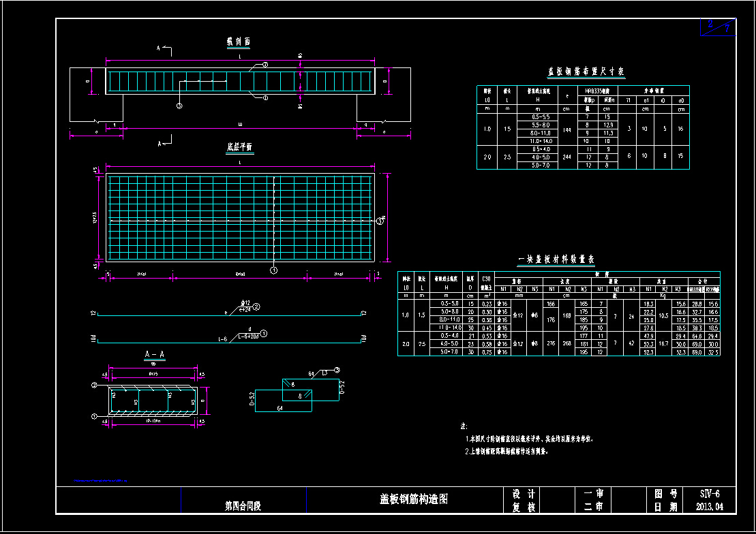Click the 二审 label
Screen dimensions: 756x534
coord(594,507)
